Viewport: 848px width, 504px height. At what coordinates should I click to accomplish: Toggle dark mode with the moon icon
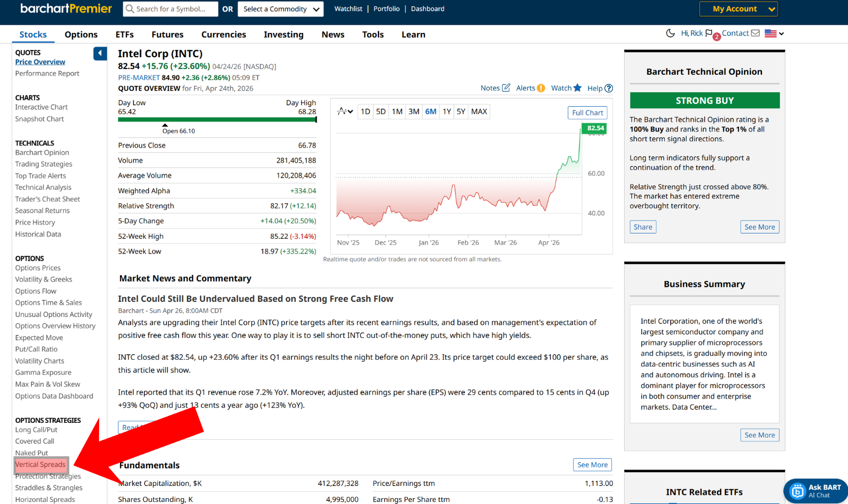[x=670, y=33]
